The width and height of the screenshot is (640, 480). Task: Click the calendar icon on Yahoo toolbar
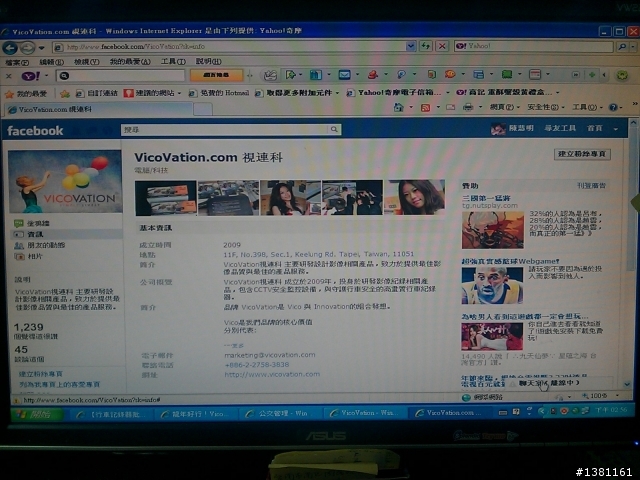click(535, 74)
